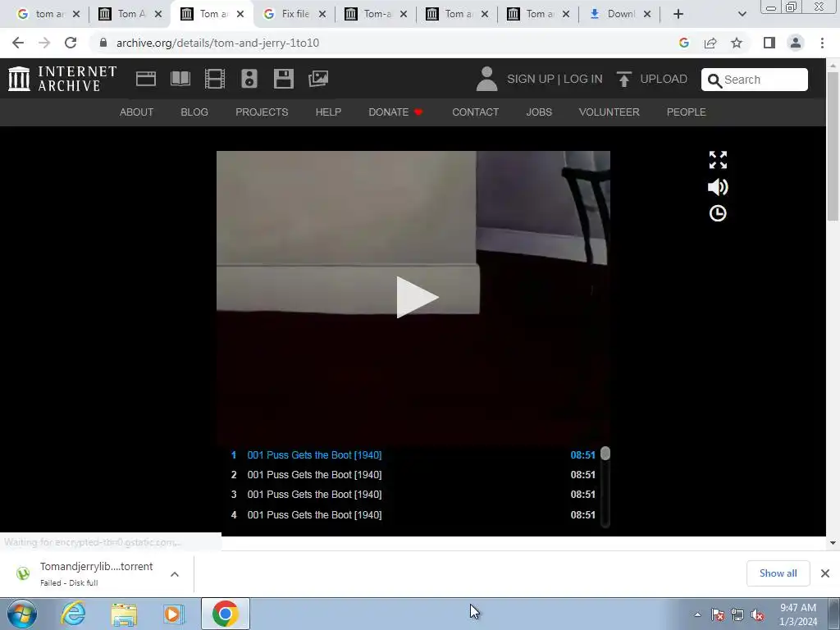
Task: Click the Archive Search field
Action: tap(755, 80)
